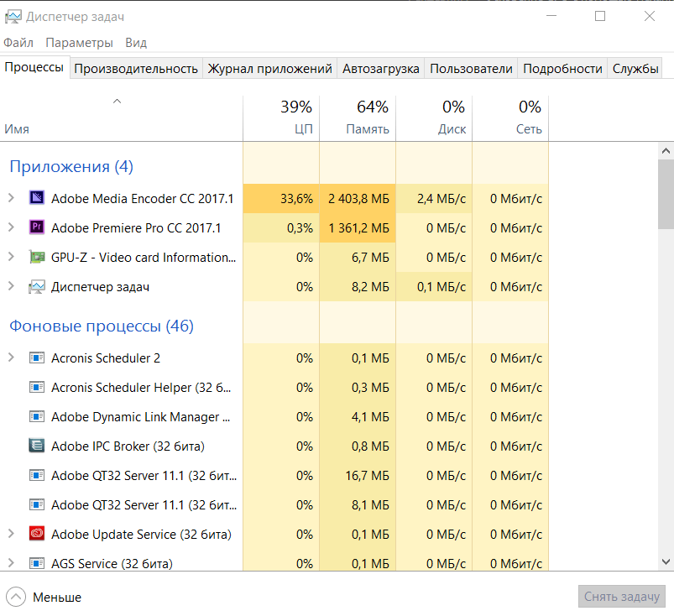Click the Acronis Scheduler 2 icon
Screen dimensions: 674x616
37,358
